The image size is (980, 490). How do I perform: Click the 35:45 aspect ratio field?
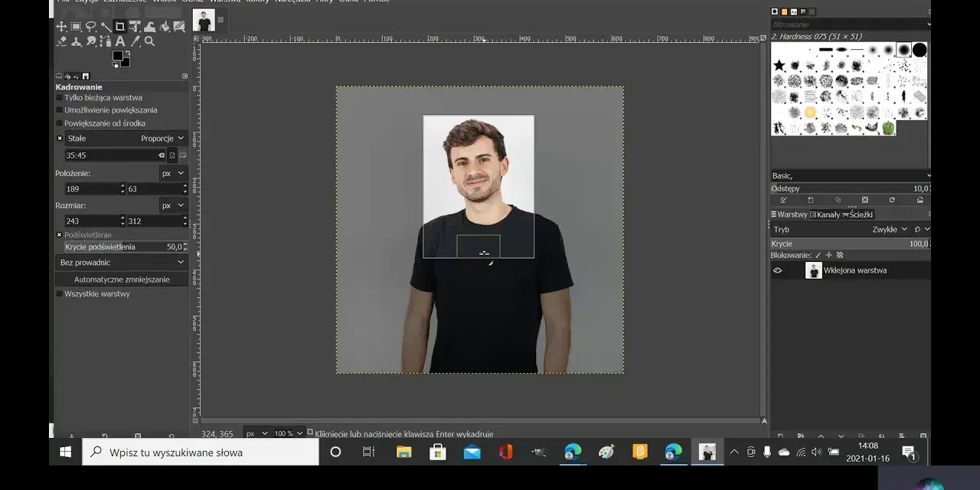(x=115, y=155)
